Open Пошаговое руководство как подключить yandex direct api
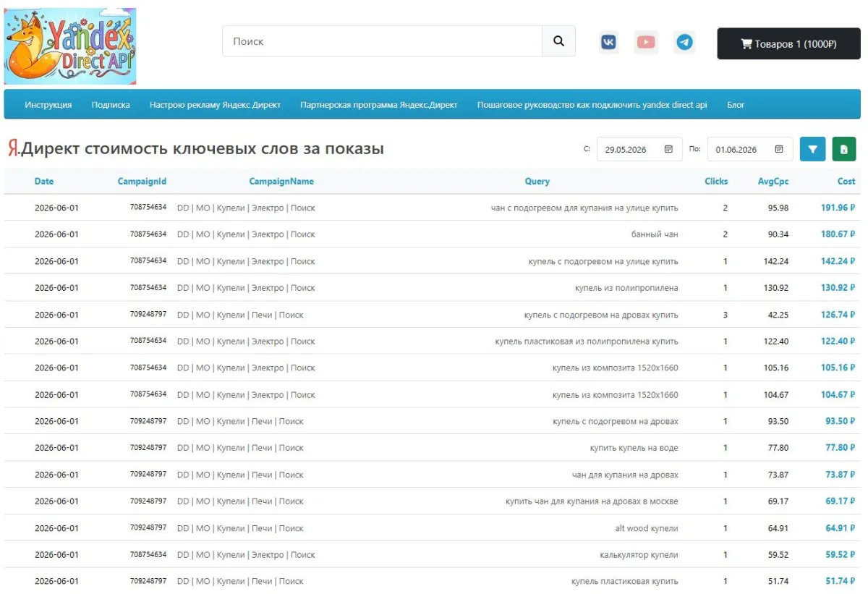868x594 pixels. click(592, 105)
